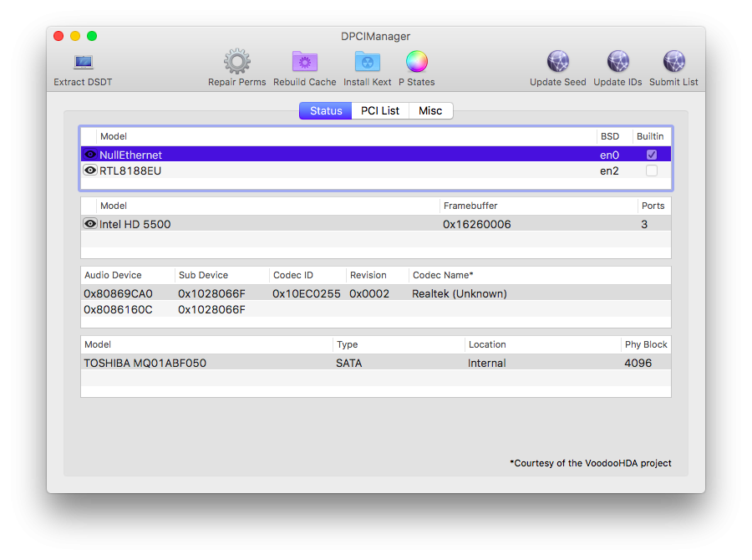Click the Extract DSDT toolbar icon
The height and width of the screenshot is (560, 752).
click(x=83, y=62)
